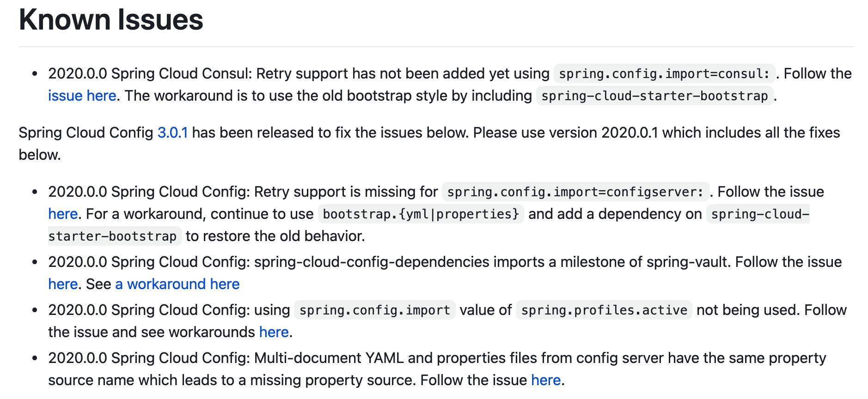Viewport: 868px width, 399px height.
Task: Click the spring.config.import code before "value of"
Action: [x=374, y=310]
